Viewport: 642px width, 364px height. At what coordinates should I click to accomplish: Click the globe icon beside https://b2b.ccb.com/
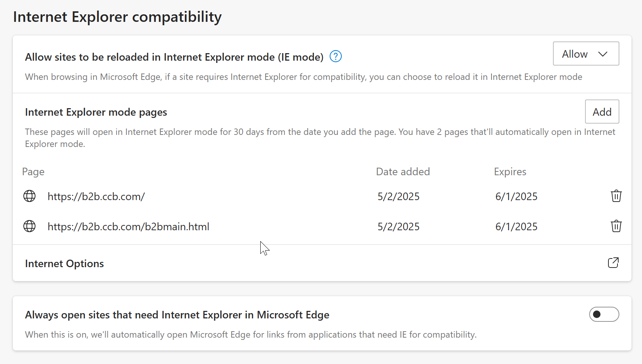[x=29, y=196]
